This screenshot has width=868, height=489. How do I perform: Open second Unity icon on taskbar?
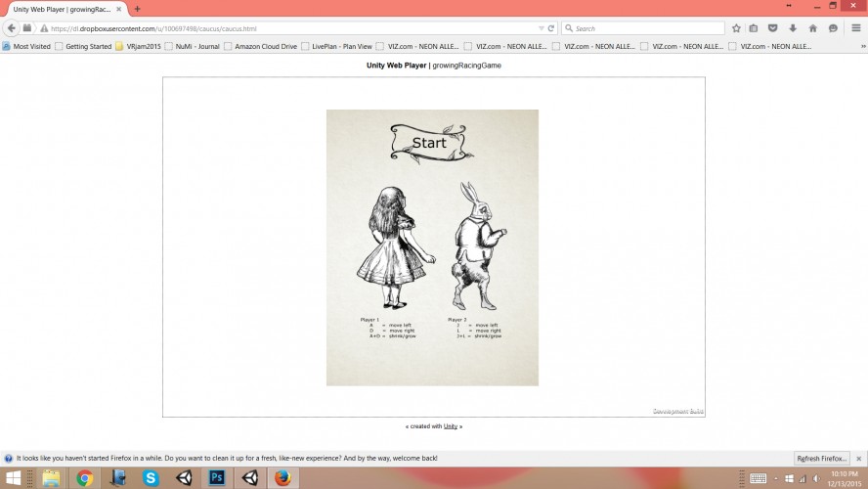pos(249,478)
